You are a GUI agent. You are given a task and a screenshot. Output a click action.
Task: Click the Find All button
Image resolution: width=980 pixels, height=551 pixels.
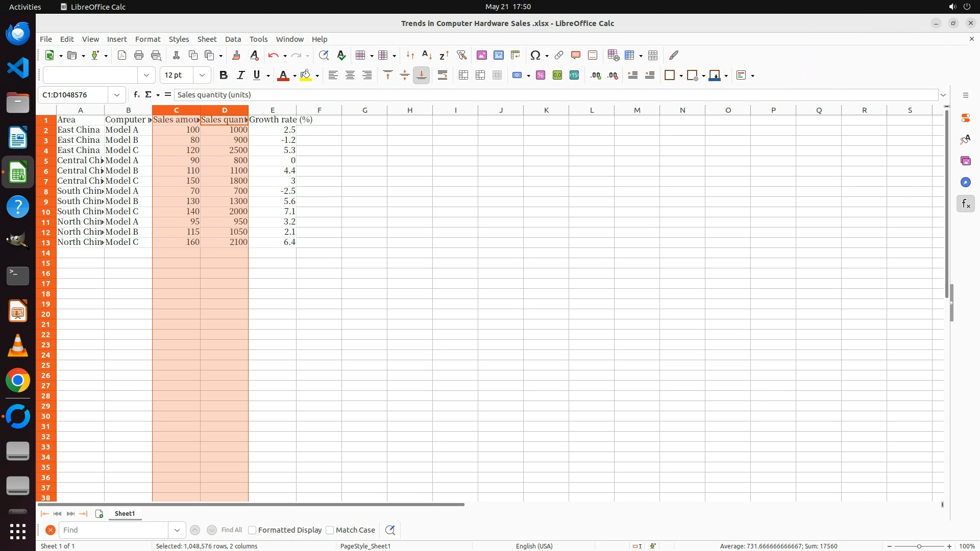point(231,530)
